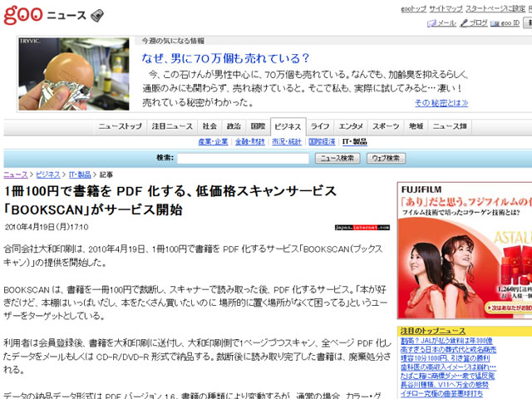Open the JAL top news link
The width and height of the screenshot is (532, 399).
pos(446,341)
